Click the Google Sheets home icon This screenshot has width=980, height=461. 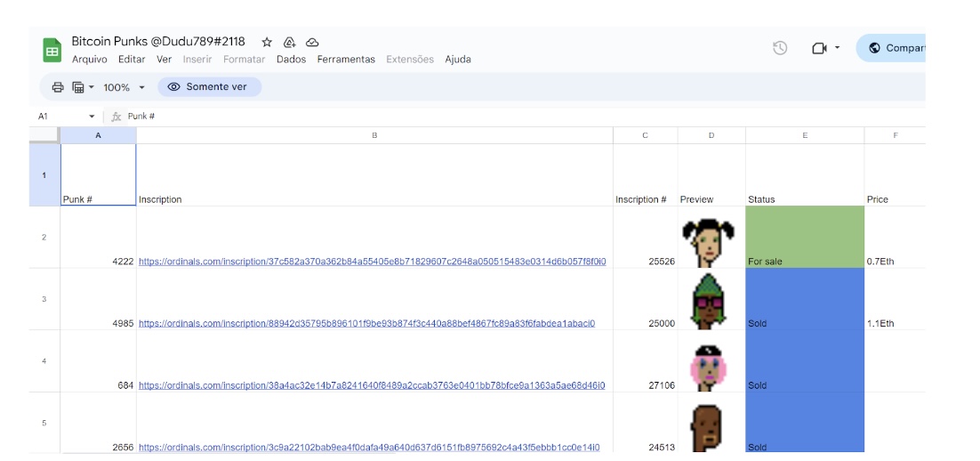[x=52, y=51]
